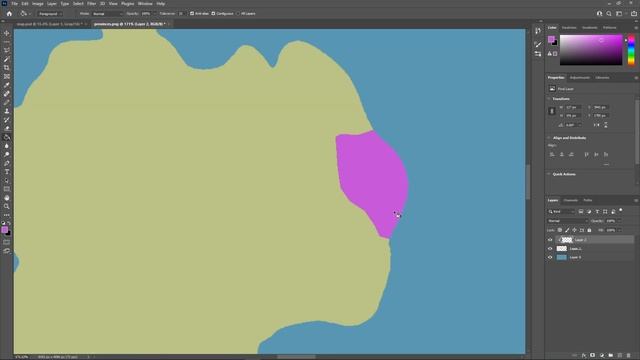Open the layer blend mode Normal dropdown

(567, 221)
